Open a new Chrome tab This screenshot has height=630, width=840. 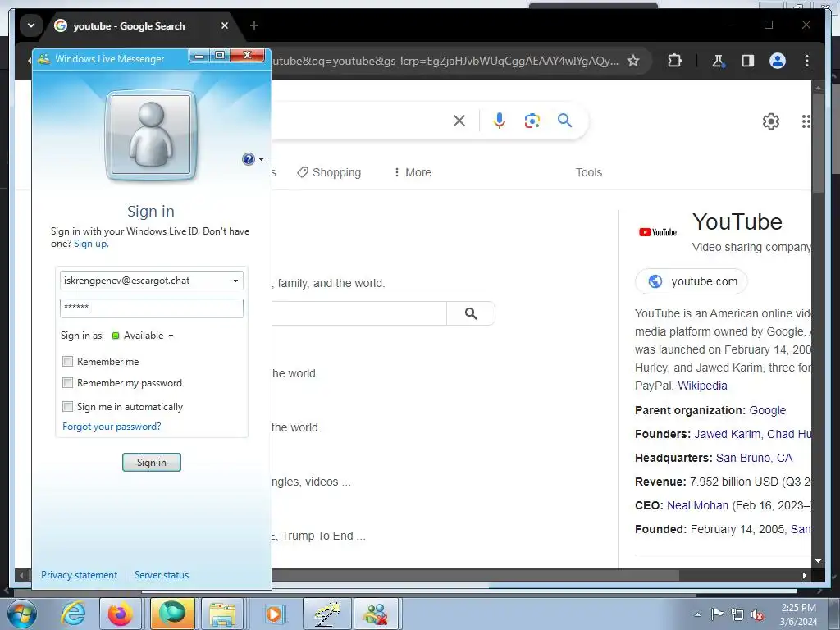(254, 25)
